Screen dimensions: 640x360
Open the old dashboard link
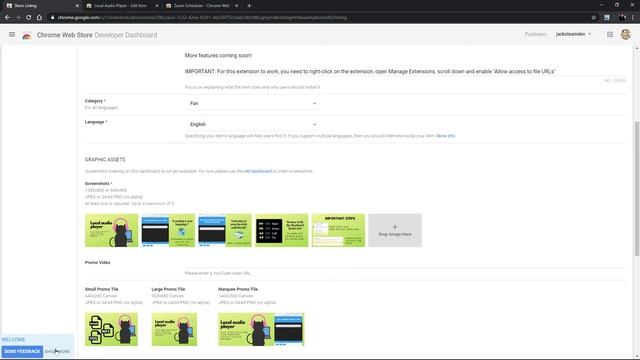coord(258,171)
